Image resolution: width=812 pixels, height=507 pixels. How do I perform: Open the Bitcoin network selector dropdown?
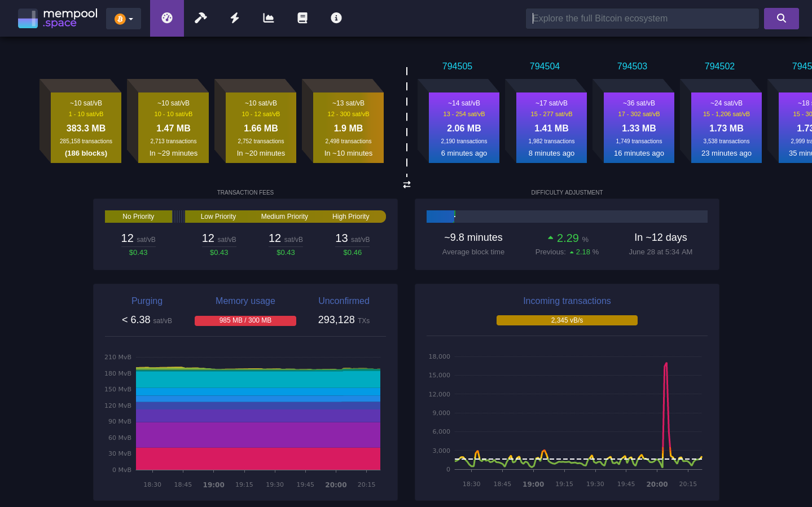(124, 19)
